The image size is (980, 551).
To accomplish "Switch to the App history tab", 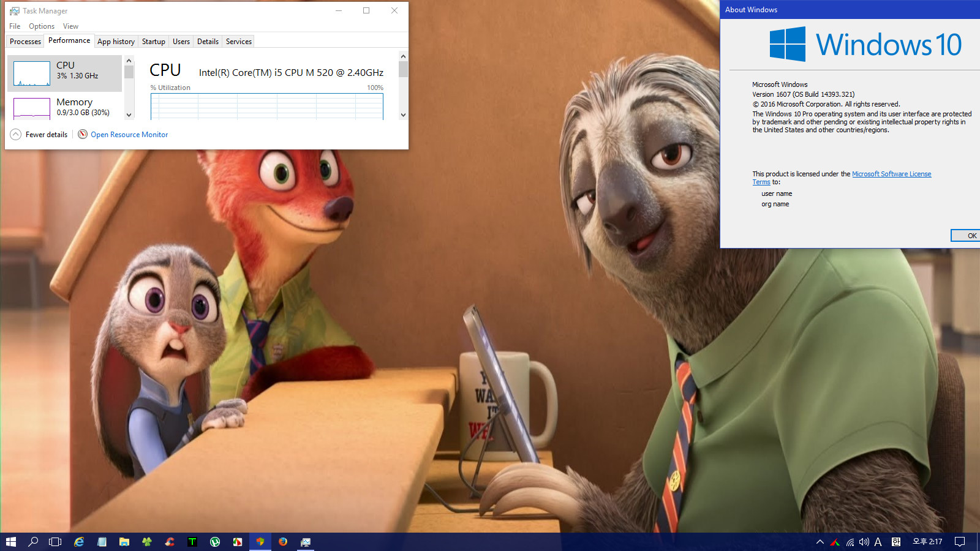I will click(x=116, y=42).
